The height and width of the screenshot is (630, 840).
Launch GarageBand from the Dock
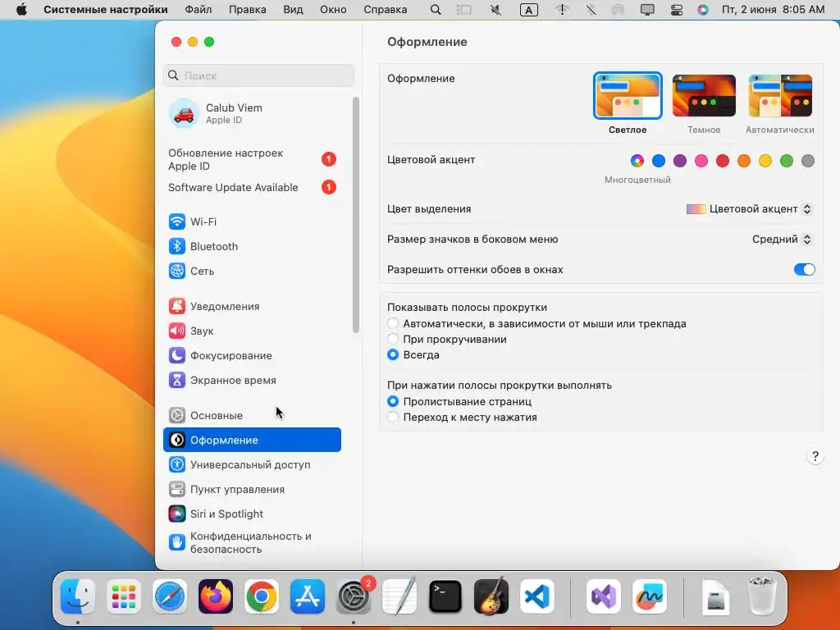[491, 596]
